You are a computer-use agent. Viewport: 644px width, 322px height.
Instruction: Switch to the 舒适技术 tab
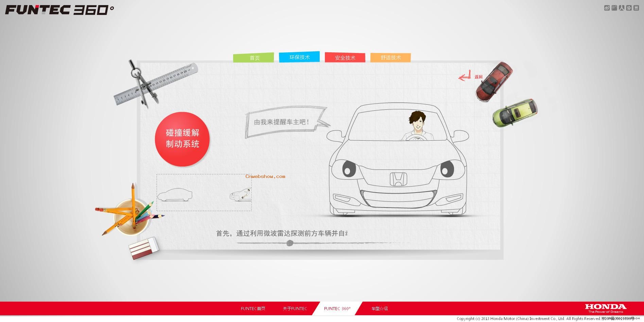[390, 57]
